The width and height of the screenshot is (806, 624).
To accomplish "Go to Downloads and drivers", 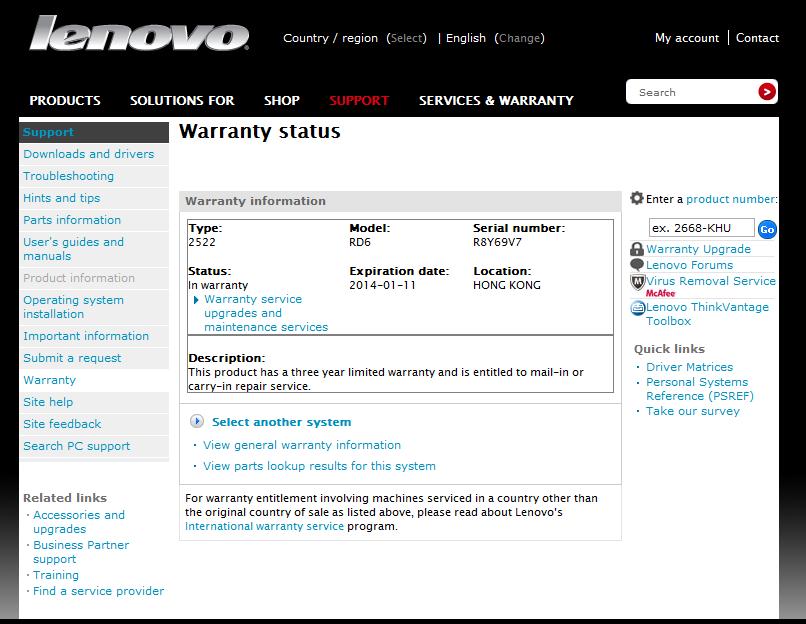I will [x=89, y=154].
